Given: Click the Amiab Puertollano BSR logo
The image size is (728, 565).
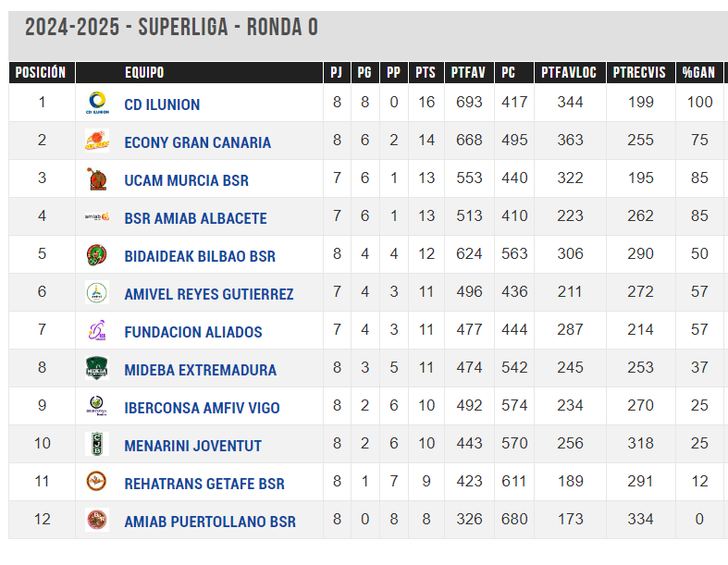Looking at the screenshot, I should click(x=97, y=520).
